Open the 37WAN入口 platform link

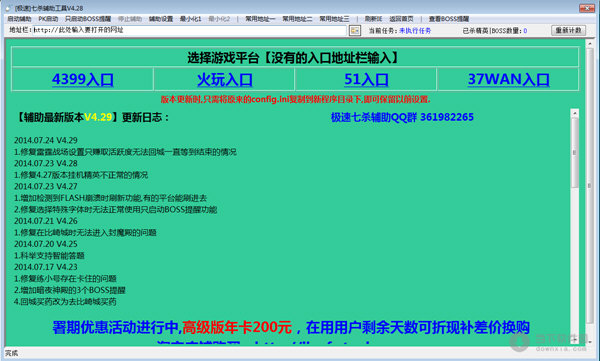(x=509, y=79)
